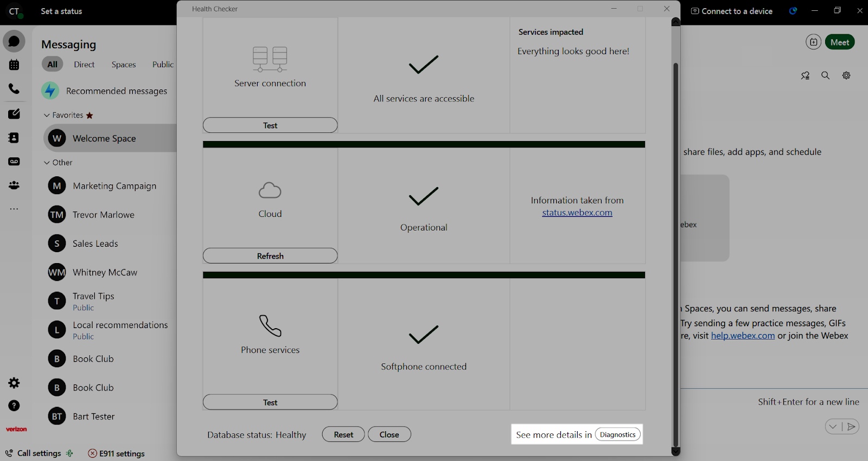Expand the send options chevron

pyautogui.click(x=833, y=427)
